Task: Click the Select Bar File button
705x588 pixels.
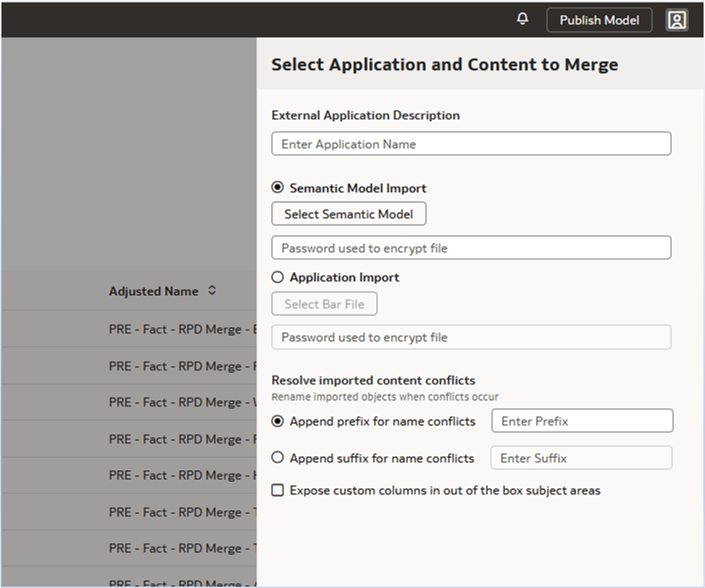Action: click(x=324, y=303)
